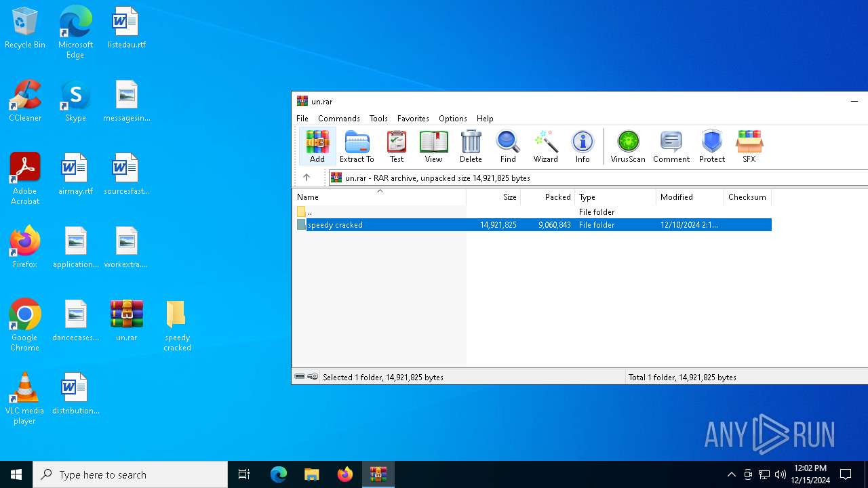This screenshot has height=488, width=868.
Task: Open Task View from the taskbar
Action: (244, 474)
